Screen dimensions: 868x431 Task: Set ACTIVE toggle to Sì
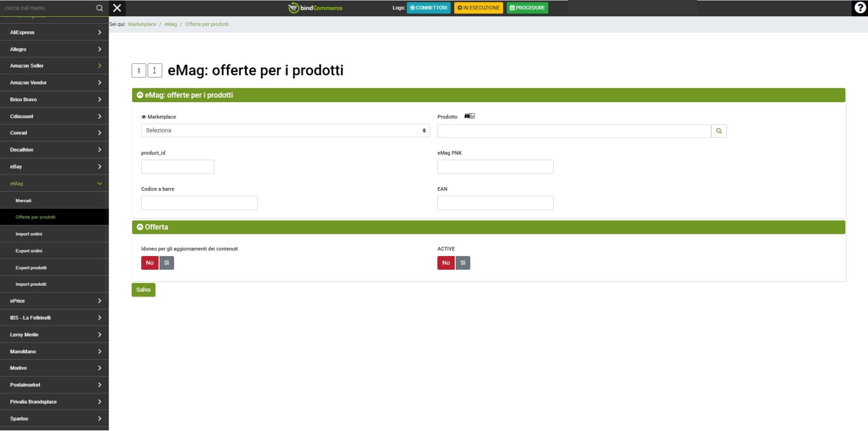(x=463, y=263)
